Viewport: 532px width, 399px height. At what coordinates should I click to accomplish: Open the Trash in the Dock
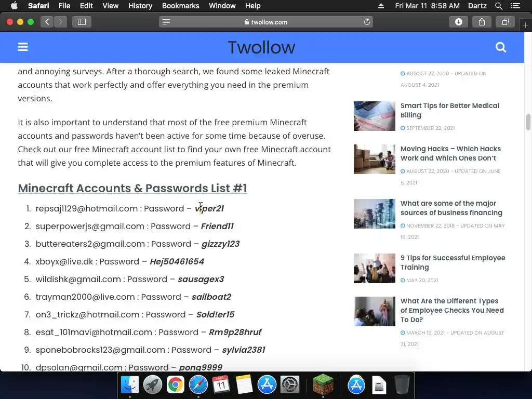click(402, 385)
